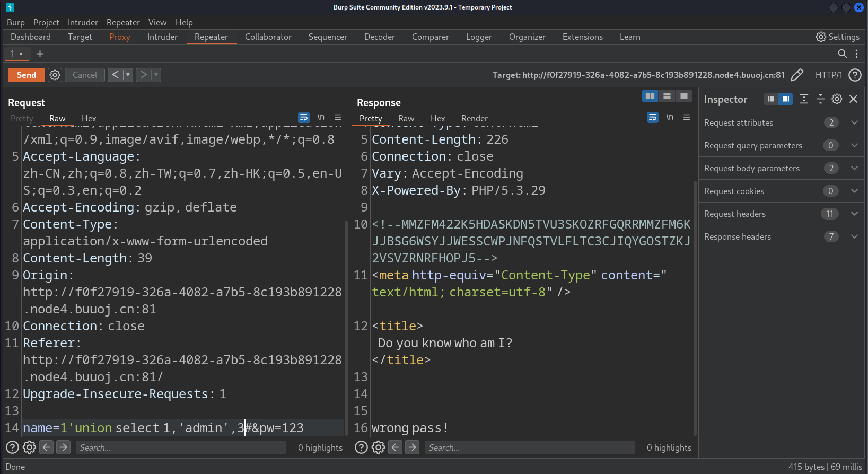This screenshot has width=868, height=474.
Task: Open Inspector settings gear
Action: coord(837,99)
